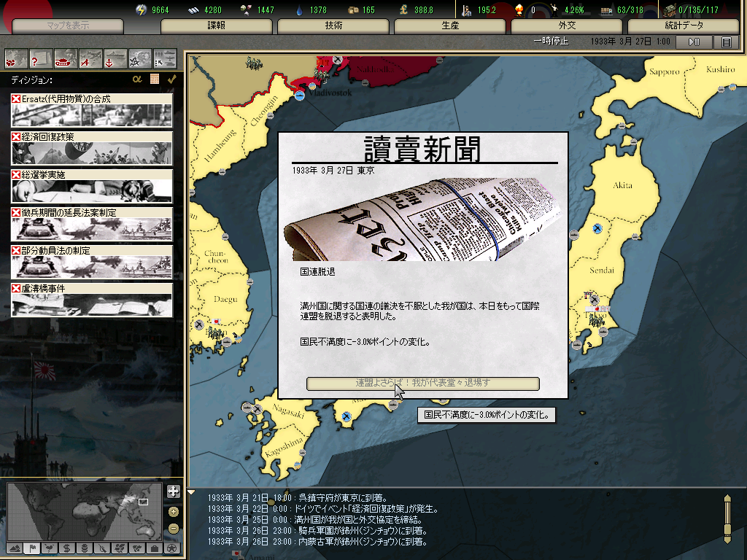
Task: Open the unit selection overview icon
Action: point(165,59)
